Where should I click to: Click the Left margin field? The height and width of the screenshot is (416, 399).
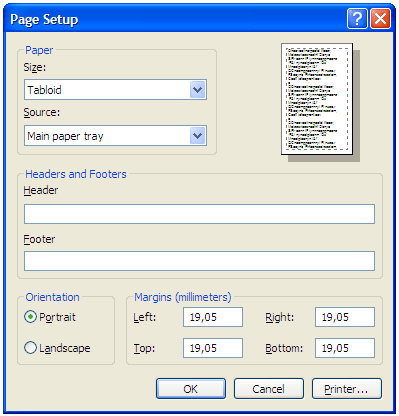click(x=213, y=317)
